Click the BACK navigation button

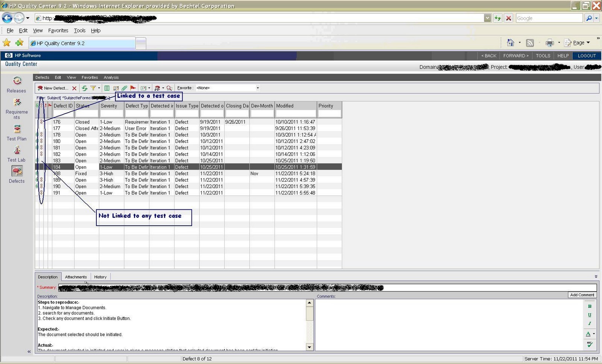[489, 56]
